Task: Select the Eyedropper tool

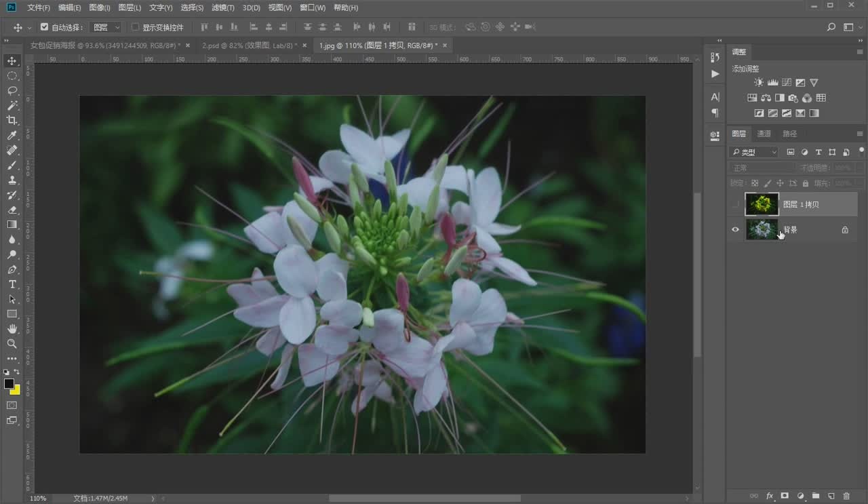Action: (x=12, y=136)
